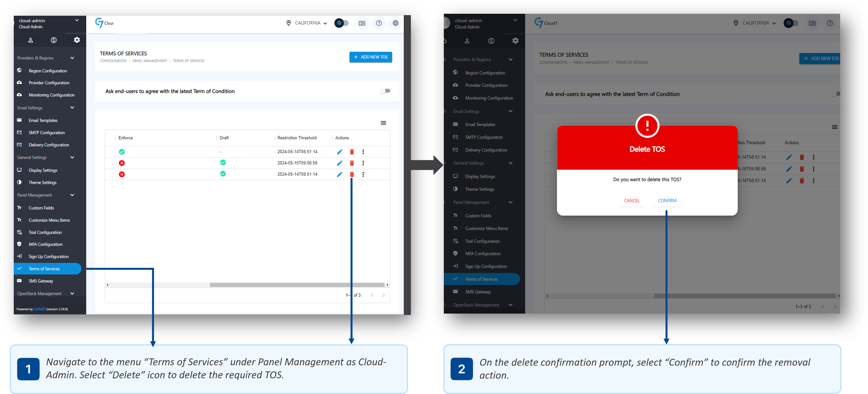This screenshot has width=868, height=394.
Task: Click the horizontal scrollbar under the left TOS table
Action: pyautogui.click(x=297, y=285)
